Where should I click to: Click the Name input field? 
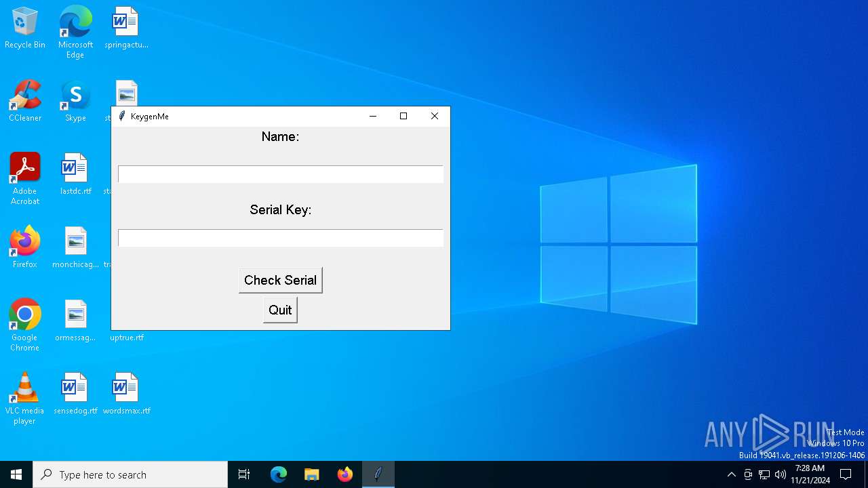click(281, 174)
